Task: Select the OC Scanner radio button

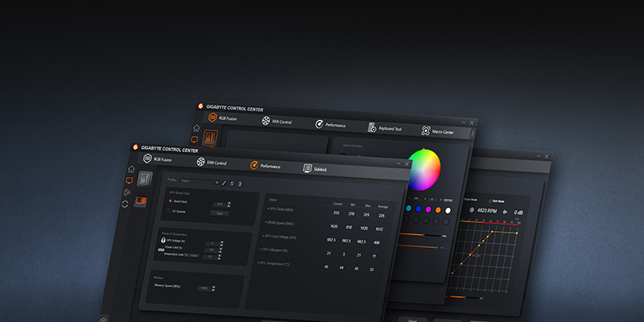Action: tap(168, 211)
